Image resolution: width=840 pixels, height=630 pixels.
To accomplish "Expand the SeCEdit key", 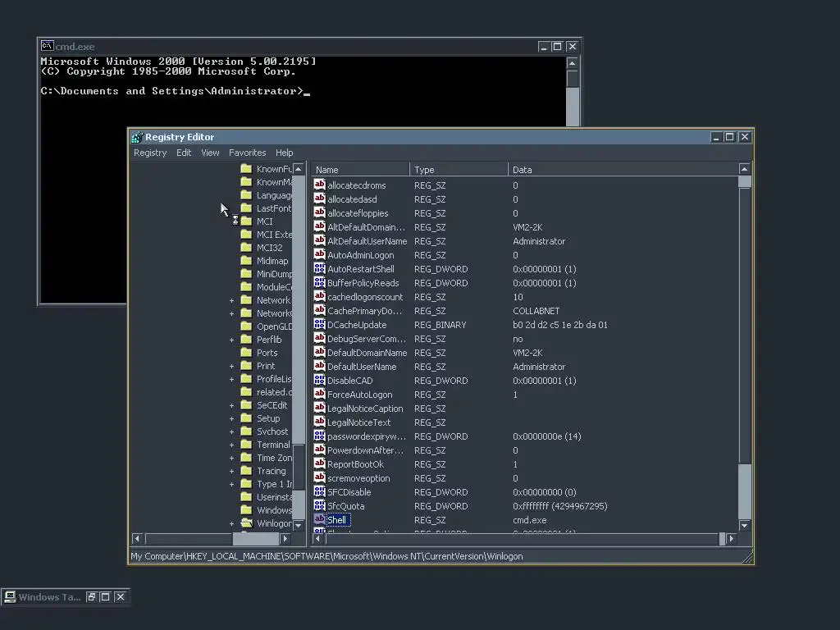I will pos(232,405).
